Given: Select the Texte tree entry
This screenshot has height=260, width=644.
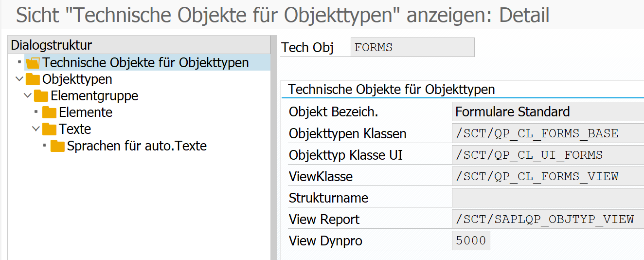Looking at the screenshot, I should 75,129.
